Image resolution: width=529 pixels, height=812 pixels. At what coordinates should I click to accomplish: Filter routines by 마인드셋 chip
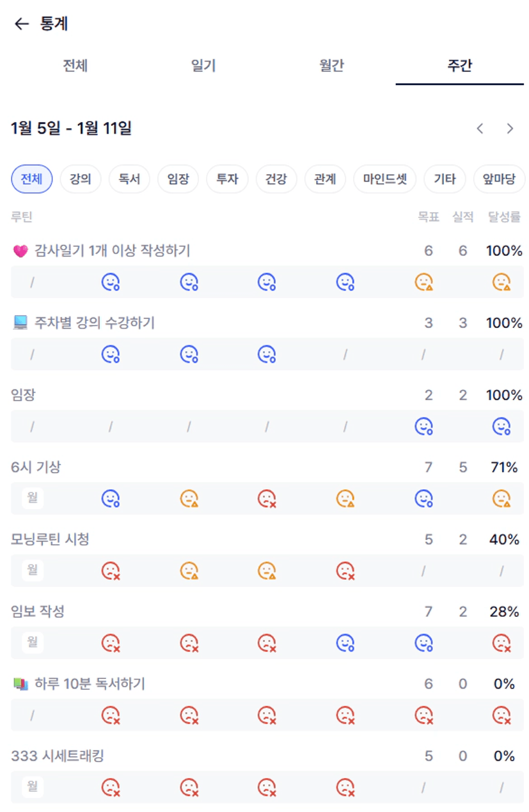pos(384,179)
